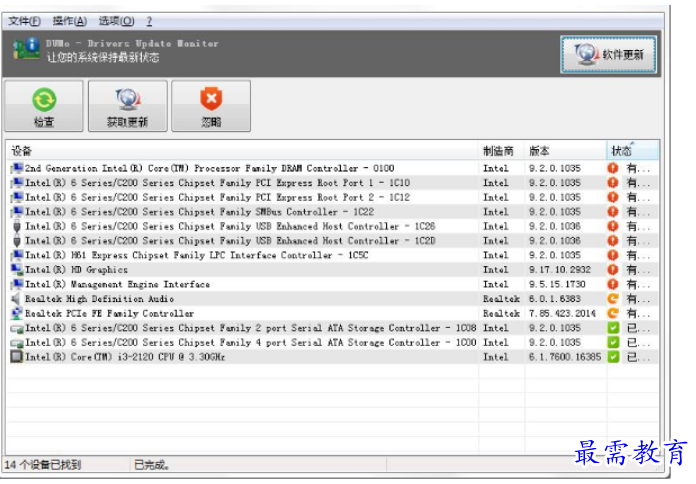Click version 6.1.7600.16385 cell
Viewport: 696px width, 484px height.
565,357
